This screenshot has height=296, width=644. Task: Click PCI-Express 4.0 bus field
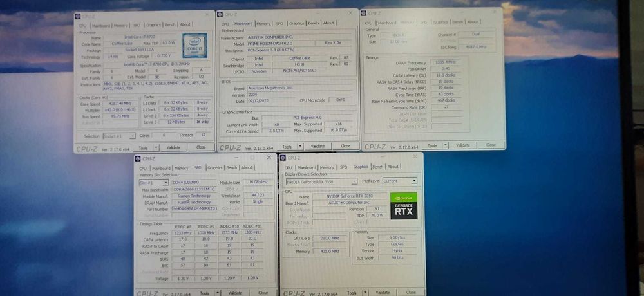pos(308,118)
